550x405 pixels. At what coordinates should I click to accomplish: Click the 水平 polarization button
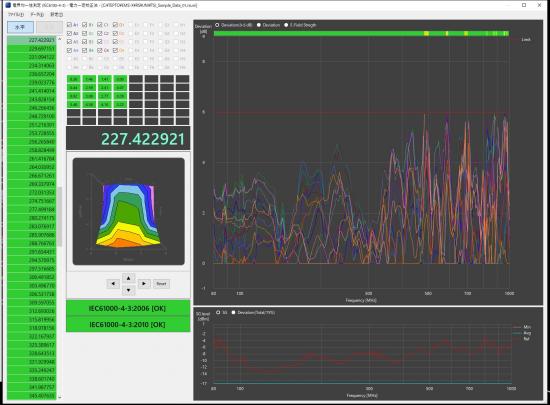pyautogui.click(x=20, y=27)
